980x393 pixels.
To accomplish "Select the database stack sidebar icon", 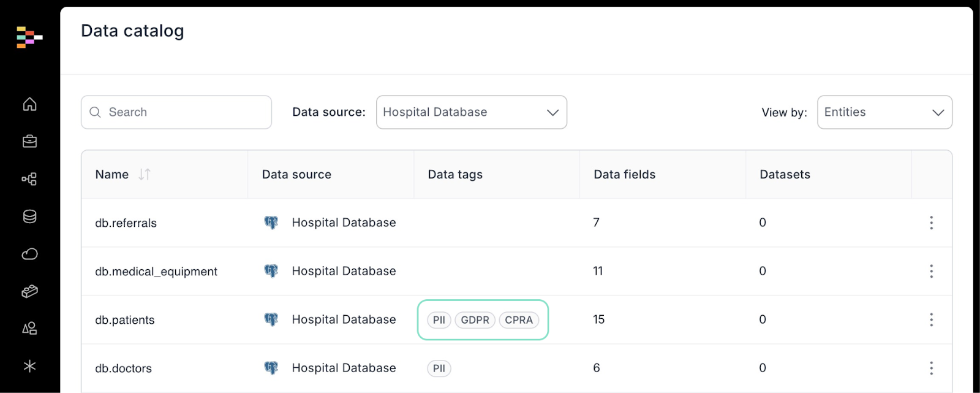I will click(x=29, y=216).
